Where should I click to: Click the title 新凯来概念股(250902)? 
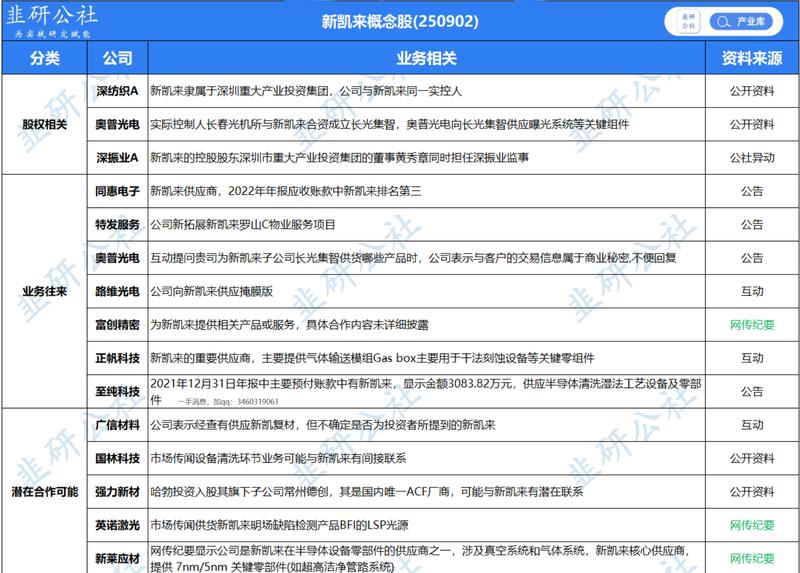(400, 21)
